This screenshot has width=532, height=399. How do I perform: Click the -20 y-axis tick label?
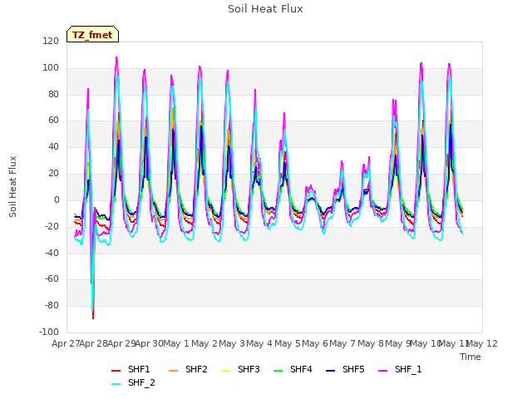52,226
